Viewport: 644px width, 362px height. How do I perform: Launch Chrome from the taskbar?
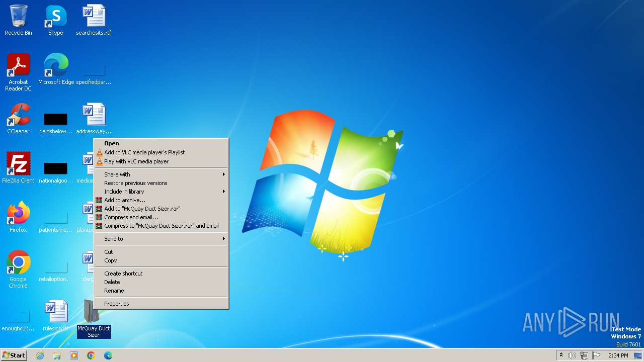click(x=91, y=355)
